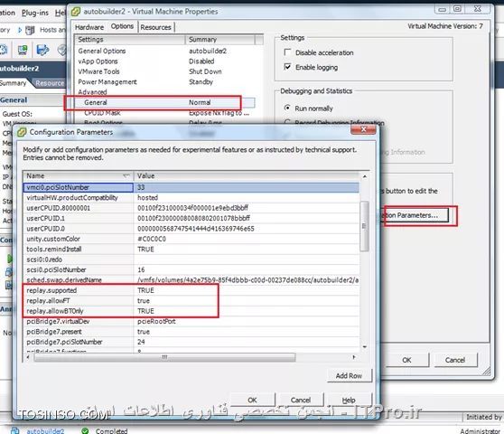The height and width of the screenshot is (434, 504).
Task: Select the virtualHW.productCompatibility row
Action: pyautogui.click(x=191, y=197)
